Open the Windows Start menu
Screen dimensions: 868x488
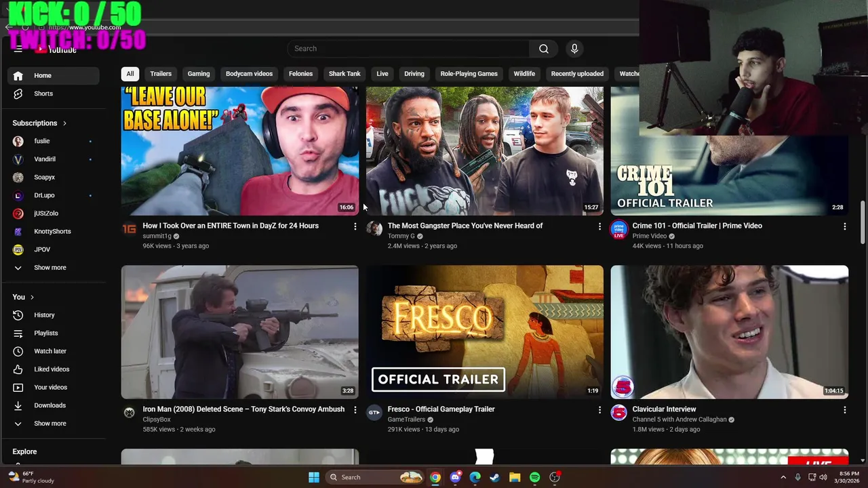[x=314, y=477]
